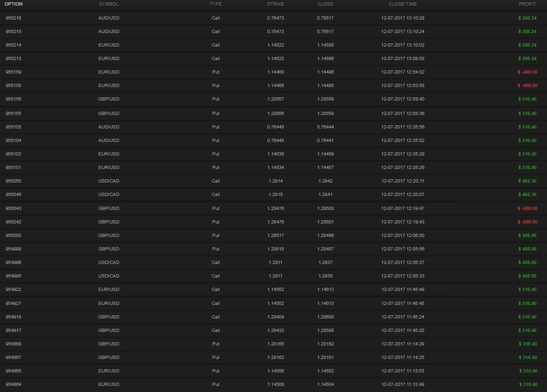This screenshot has height=392, width=547.
Task: Select option 954864 in the last row
Action: 14,385
